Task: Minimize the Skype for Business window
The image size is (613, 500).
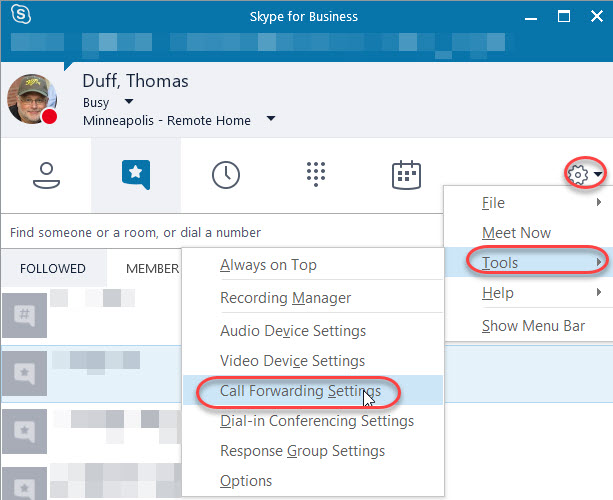Action: [x=531, y=17]
